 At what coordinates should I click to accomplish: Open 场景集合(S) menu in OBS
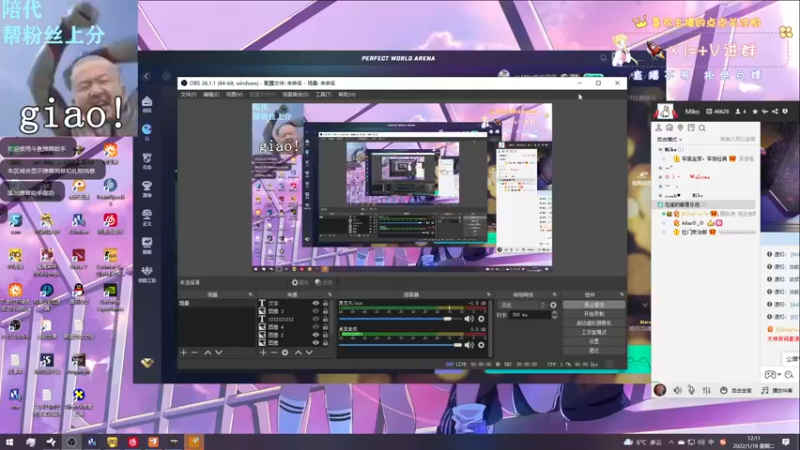(295, 94)
